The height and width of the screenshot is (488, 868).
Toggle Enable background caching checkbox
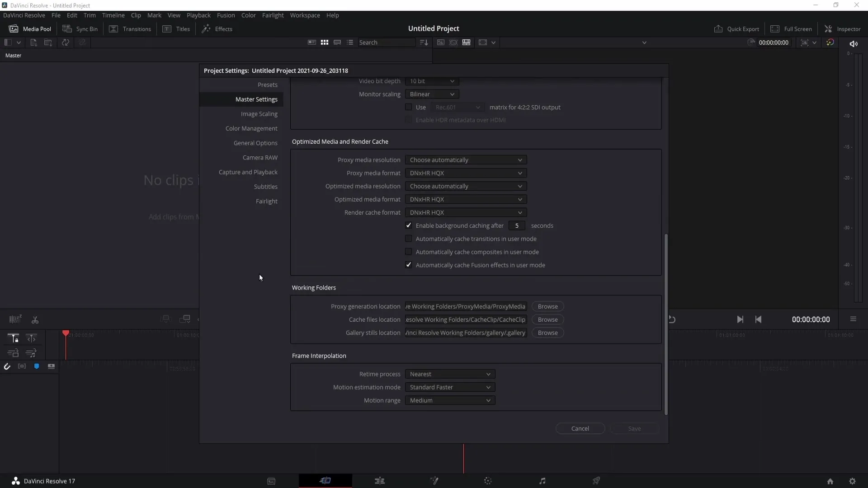pyautogui.click(x=408, y=225)
